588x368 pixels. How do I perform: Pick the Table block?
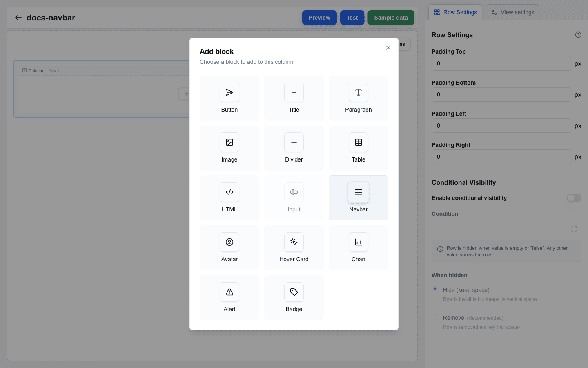359,148
